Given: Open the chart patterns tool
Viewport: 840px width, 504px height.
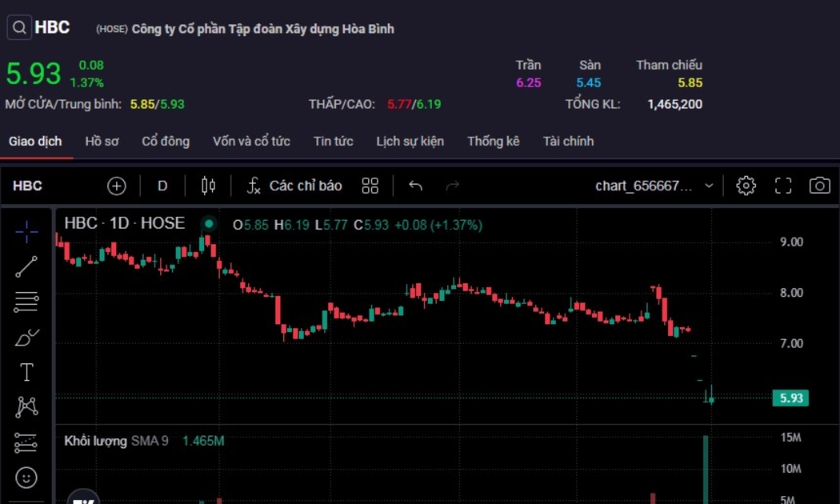Looking at the screenshot, I should [26, 407].
